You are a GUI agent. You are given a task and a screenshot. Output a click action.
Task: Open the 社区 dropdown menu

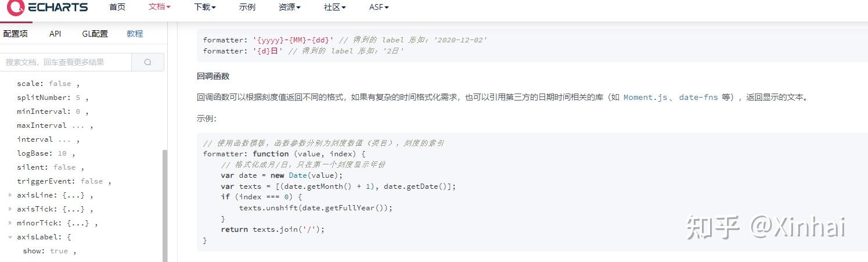[x=335, y=7]
